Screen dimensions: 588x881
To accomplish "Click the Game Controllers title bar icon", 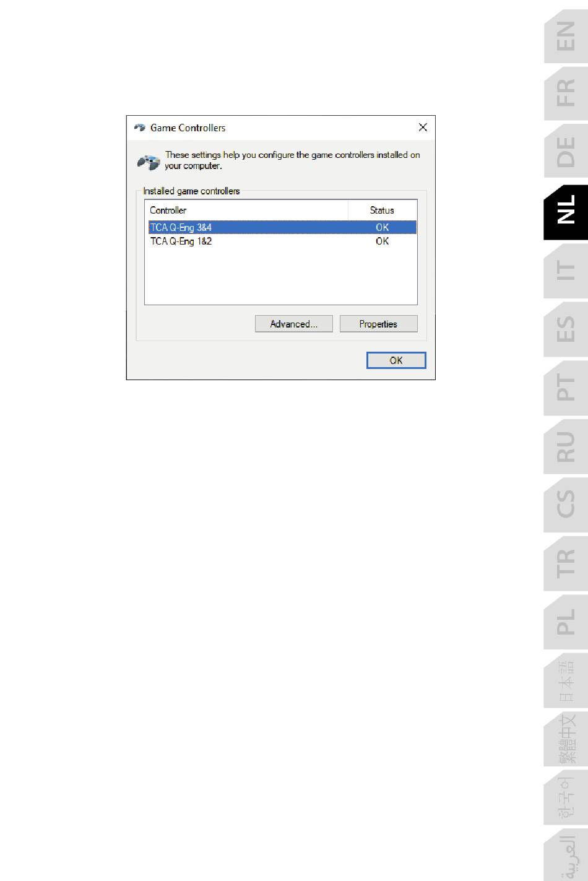I will coord(140,128).
